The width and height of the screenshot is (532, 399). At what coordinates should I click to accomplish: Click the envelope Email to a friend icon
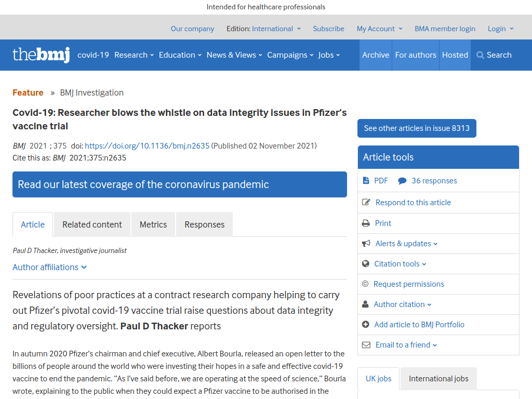click(x=366, y=345)
